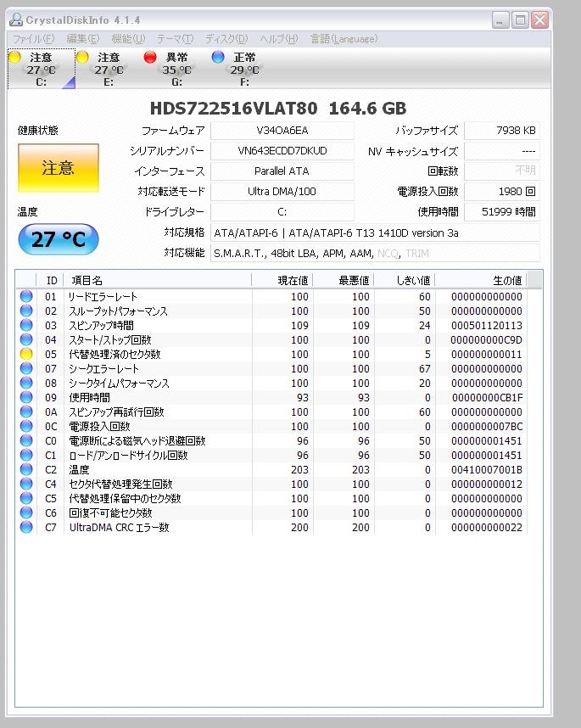Click threshold value 67 in シークエラーレート row
Screen dimensions: 581x728
[x=424, y=368]
